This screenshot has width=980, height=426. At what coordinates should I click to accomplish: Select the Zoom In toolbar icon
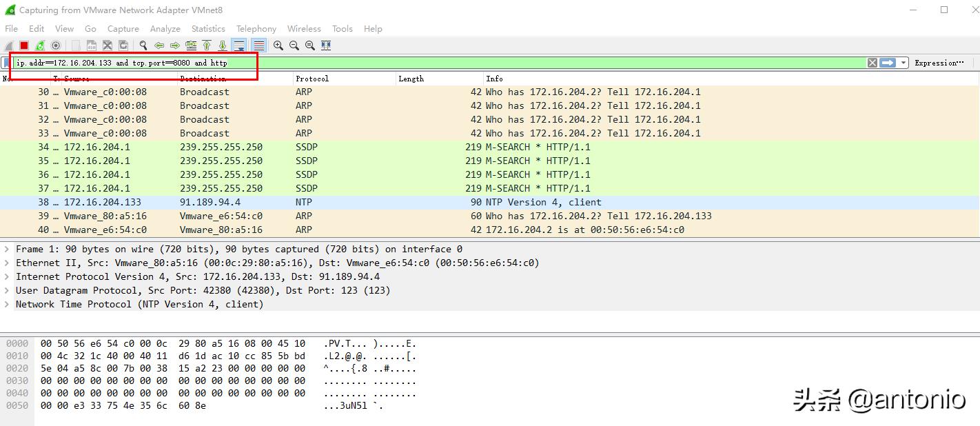coord(278,45)
